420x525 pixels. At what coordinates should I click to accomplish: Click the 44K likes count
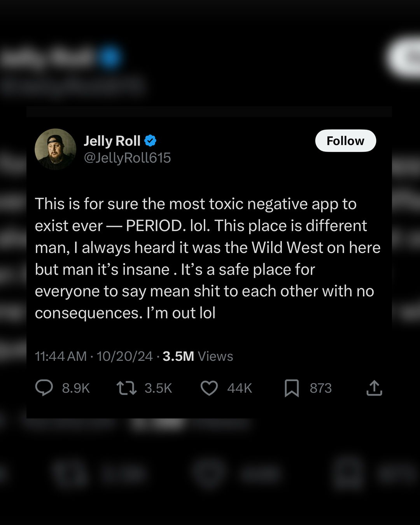[240, 388]
